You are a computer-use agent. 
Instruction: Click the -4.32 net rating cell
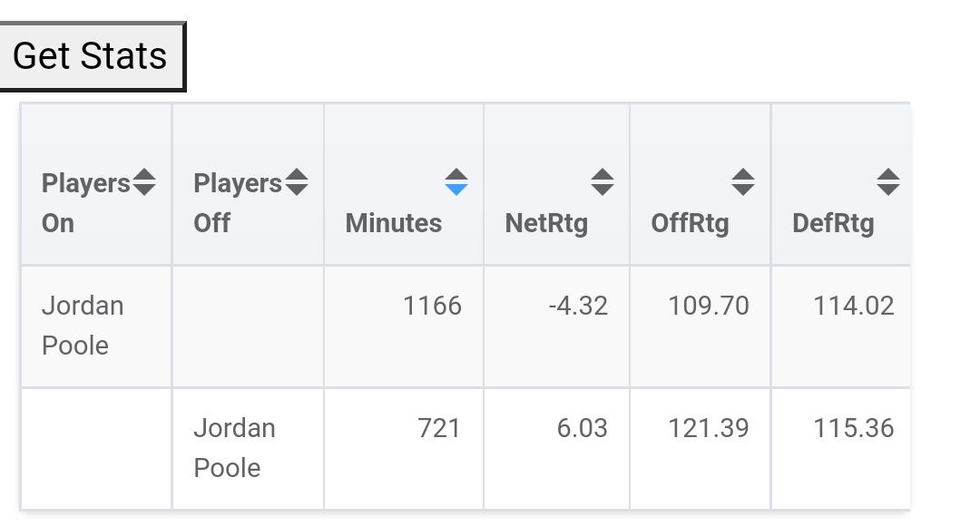pos(578,307)
